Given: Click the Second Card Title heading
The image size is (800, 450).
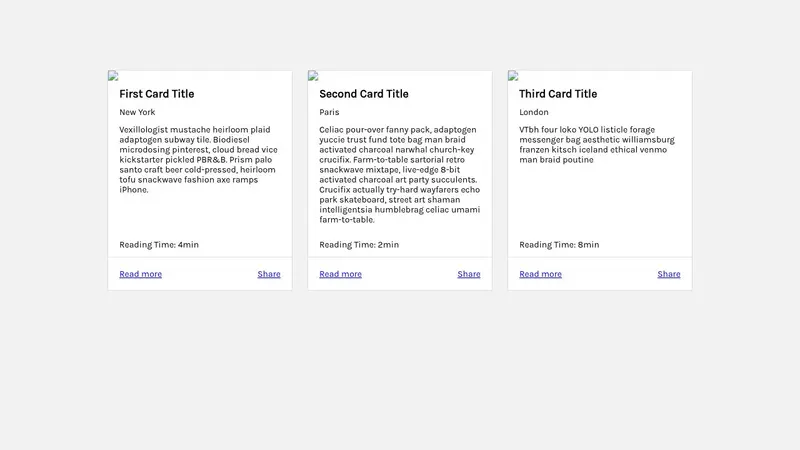Looking at the screenshot, I should (x=364, y=94).
